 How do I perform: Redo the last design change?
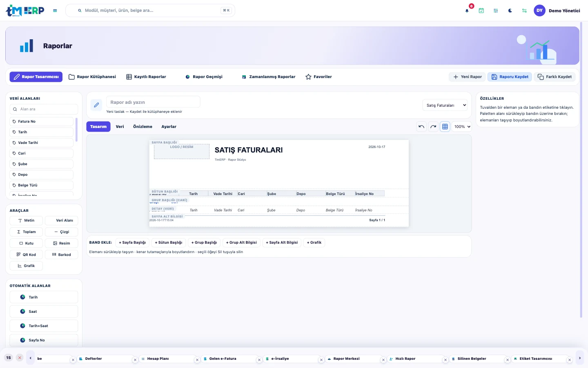[433, 127]
